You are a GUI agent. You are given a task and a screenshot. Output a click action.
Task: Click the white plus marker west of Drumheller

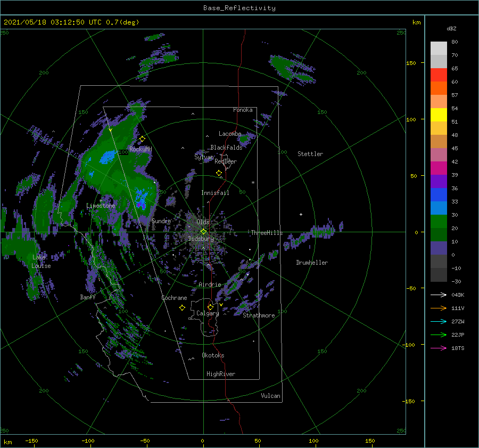click(301, 214)
